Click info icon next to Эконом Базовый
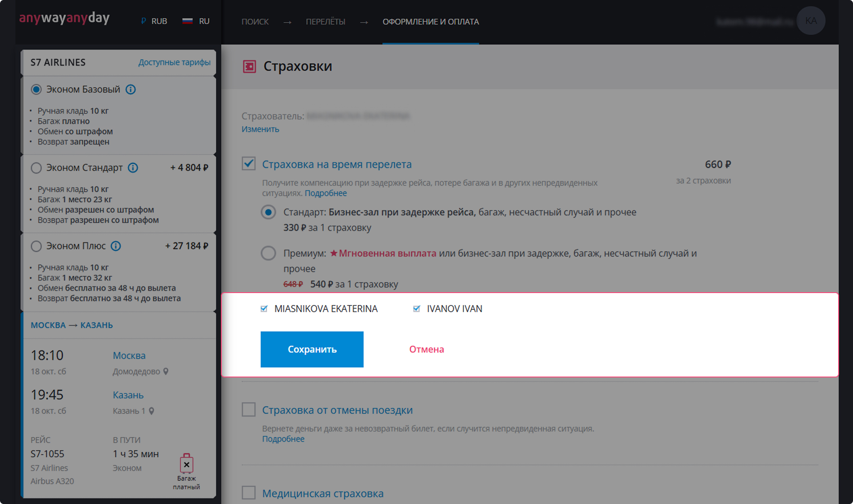This screenshot has height=504, width=853. point(131,89)
